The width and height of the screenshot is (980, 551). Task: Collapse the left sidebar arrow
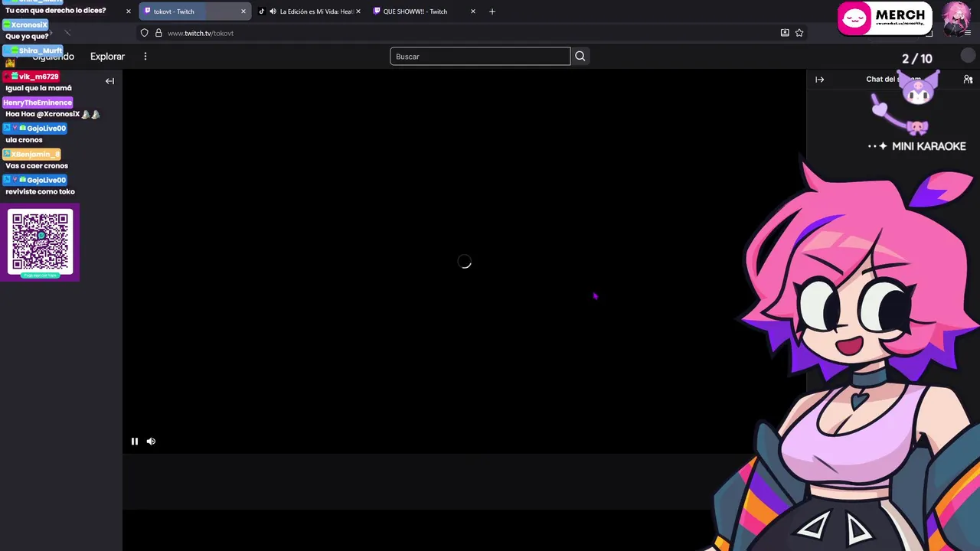pyautogui.click(x=109, y=80)
